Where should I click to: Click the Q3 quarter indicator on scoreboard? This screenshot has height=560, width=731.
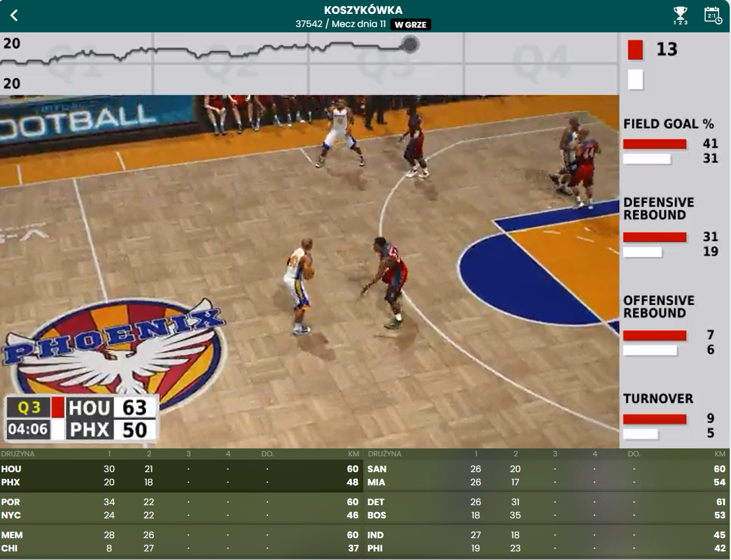click(28, 407)
